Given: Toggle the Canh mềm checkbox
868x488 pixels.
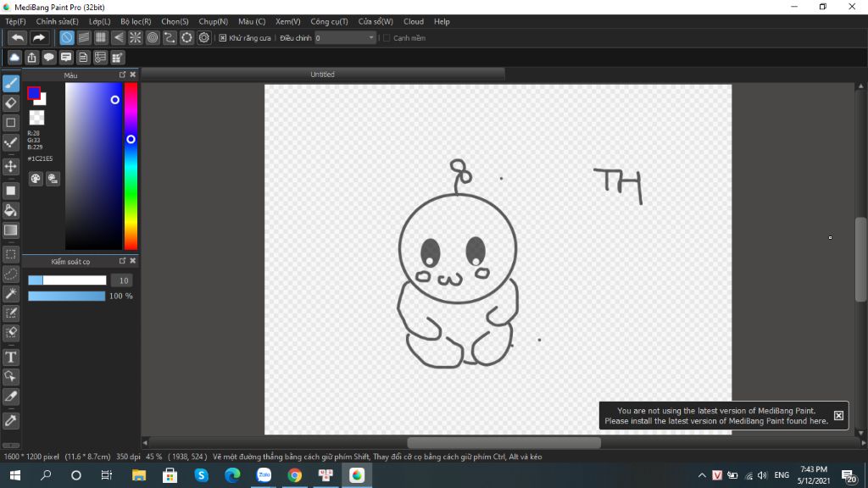Looking at the screenshot, I should (387, 38).
